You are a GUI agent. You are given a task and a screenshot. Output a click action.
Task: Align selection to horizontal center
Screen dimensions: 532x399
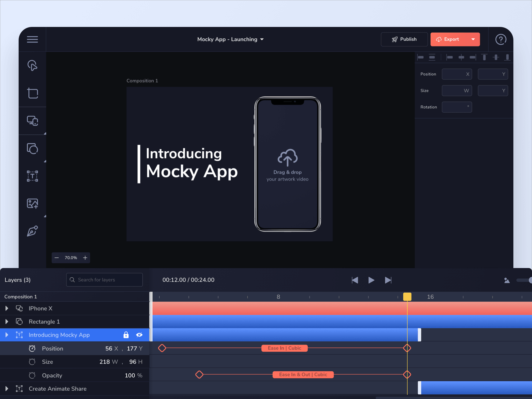pyautogui.click(x=461, y=57)
